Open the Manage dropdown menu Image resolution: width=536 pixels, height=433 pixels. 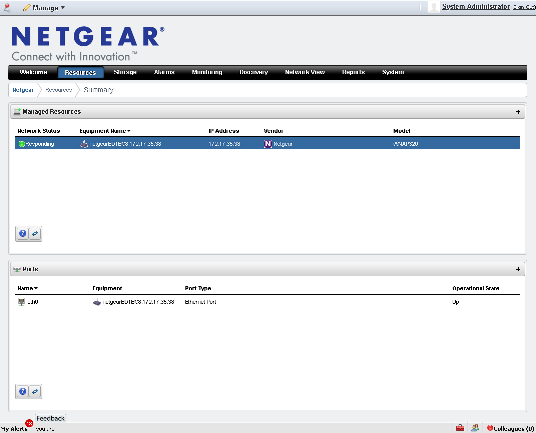coord(44,8)
